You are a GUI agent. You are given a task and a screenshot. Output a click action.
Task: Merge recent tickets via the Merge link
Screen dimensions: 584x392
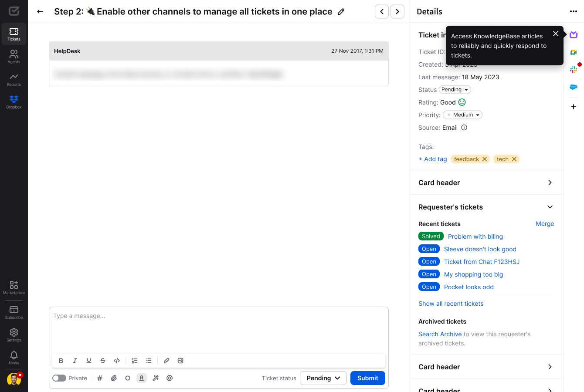coord(545,223)
